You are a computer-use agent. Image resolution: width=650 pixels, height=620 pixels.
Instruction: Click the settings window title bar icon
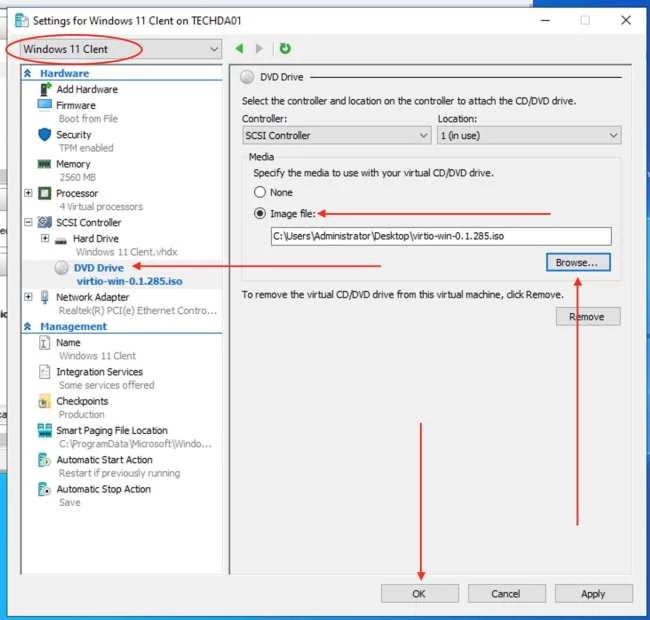pos(22,20)
